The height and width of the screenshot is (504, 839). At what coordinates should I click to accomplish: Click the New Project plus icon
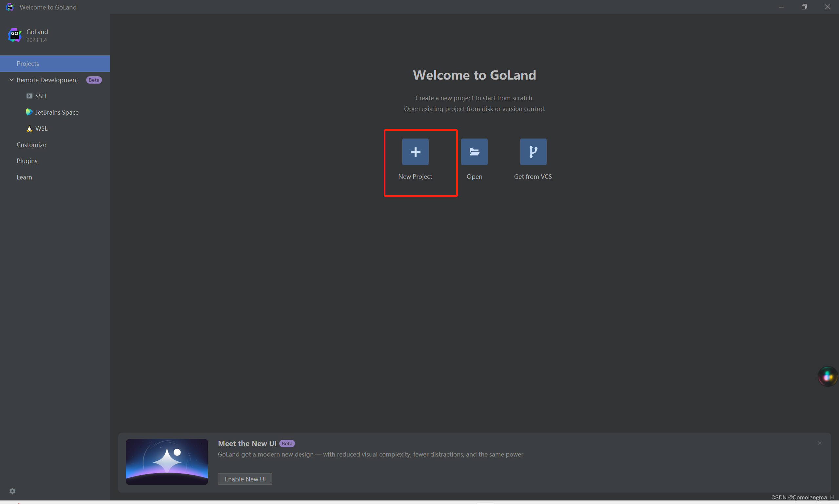(x=415, y=152)
